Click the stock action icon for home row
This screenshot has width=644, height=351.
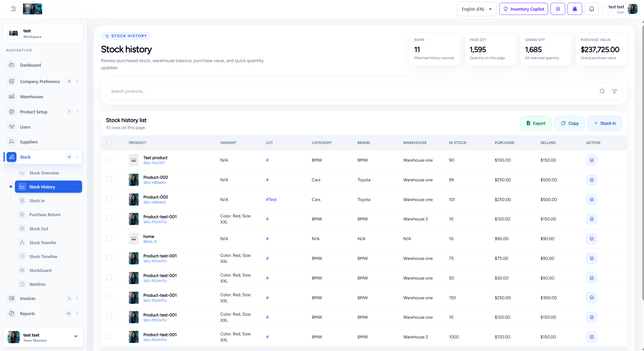coord(591,239)
